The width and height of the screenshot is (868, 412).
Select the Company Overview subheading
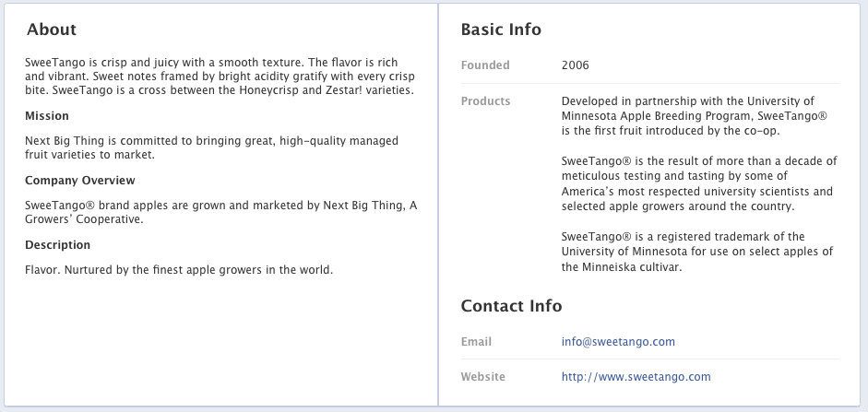tap(80, 181)
